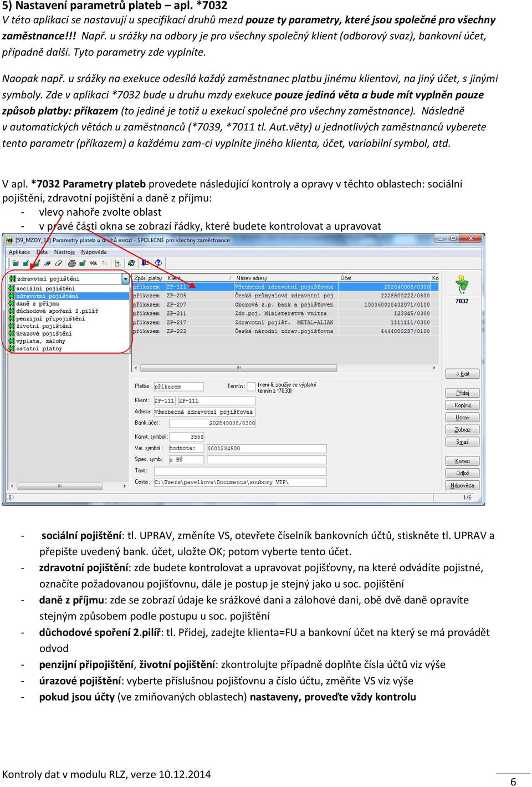This screenshot has height=787, width=532.
Task: Click the blue question mark help icon
Action: click(158, 263)
